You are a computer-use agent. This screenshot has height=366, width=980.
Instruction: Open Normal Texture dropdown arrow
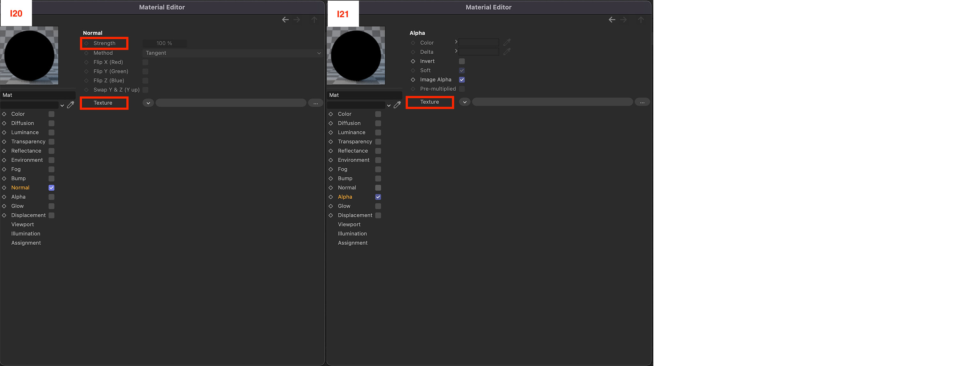[x=148, y=103]
